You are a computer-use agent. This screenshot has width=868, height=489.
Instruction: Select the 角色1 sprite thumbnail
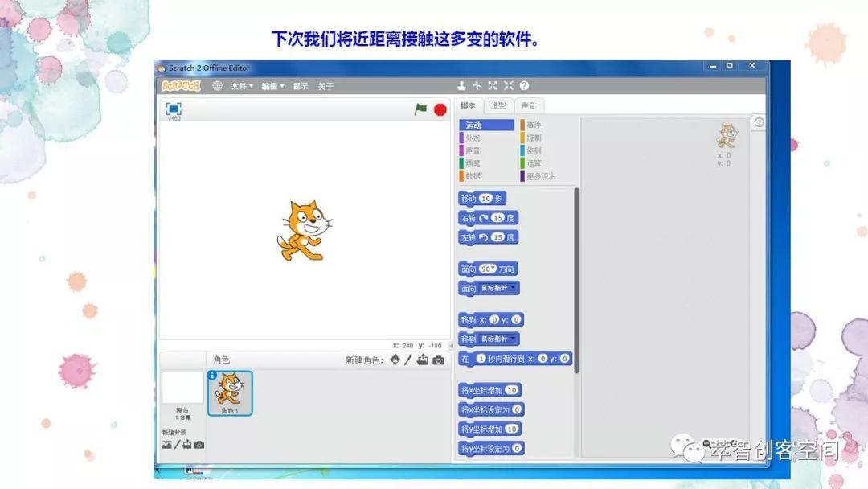230,393
